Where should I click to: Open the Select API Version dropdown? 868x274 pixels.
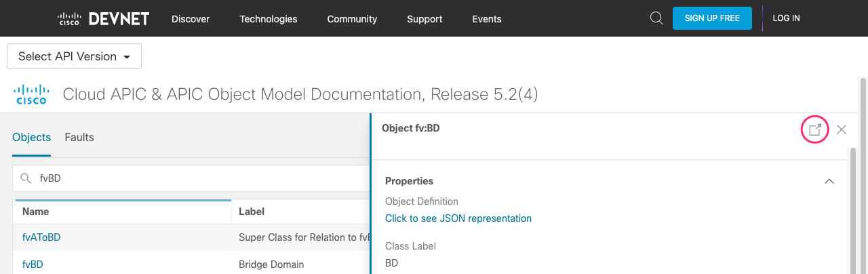click(74, 56)
